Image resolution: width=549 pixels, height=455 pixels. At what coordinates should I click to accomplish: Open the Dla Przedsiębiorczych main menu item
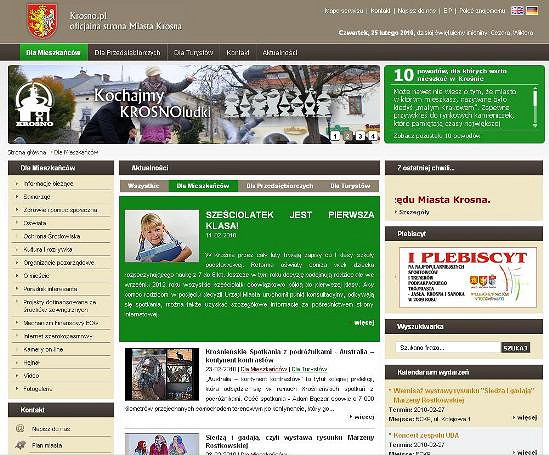point(127,52)
